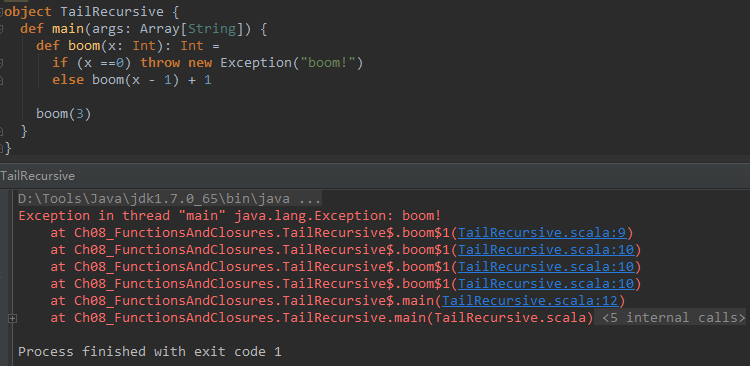Expand the folded java command line
The width and height of the screenshot is (750, 366).
(x=169, y=198)
